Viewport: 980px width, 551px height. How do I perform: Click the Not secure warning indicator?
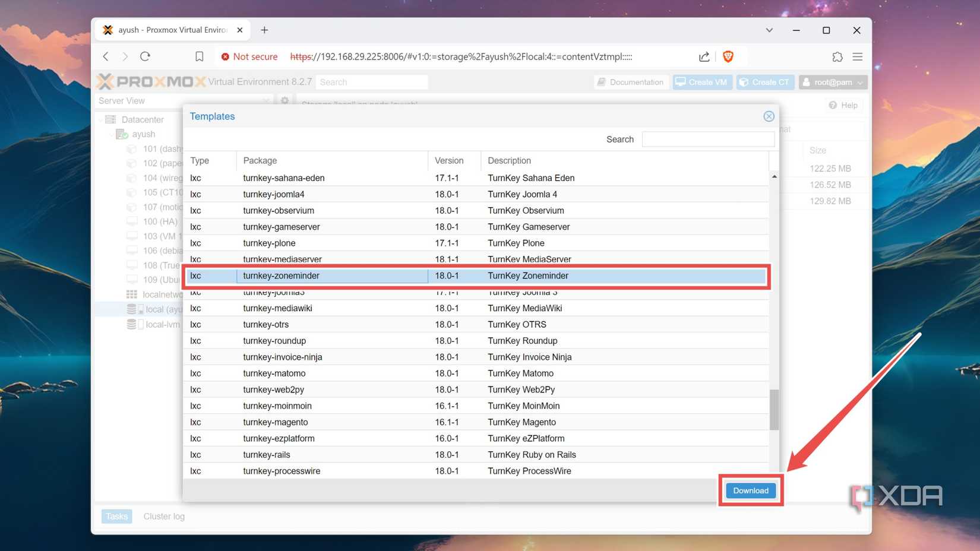(249, 56)
